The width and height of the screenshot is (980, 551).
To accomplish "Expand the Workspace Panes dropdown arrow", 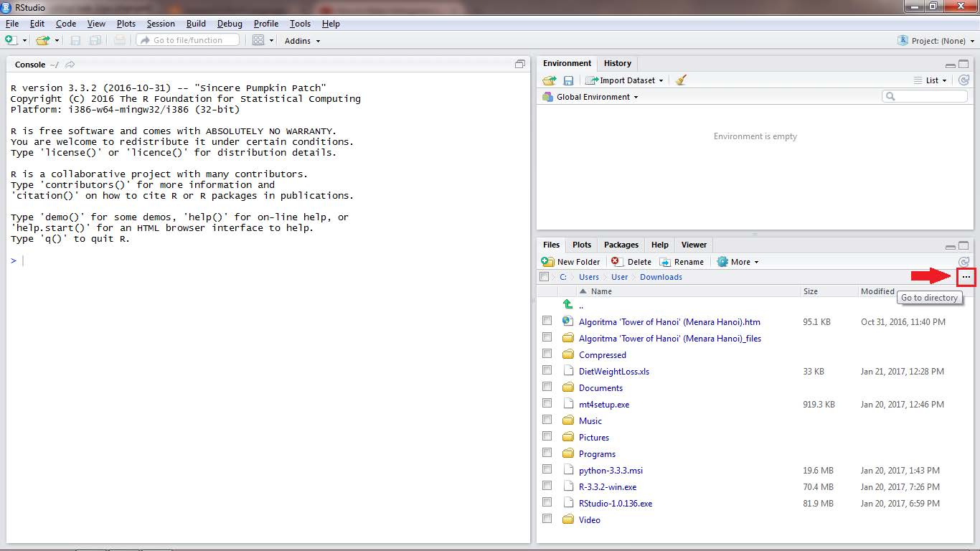I will pyautogui.click(x=272, y=41).
